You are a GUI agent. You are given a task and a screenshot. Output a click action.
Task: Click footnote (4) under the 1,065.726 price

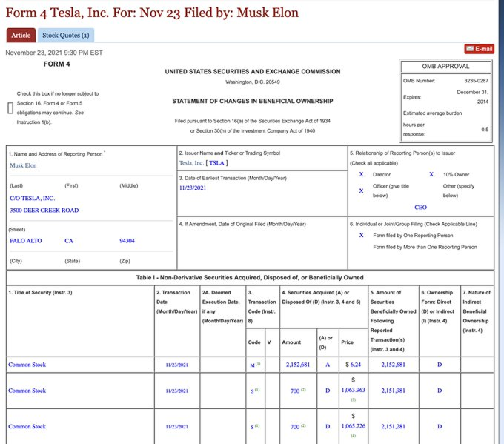coord(354,436)
